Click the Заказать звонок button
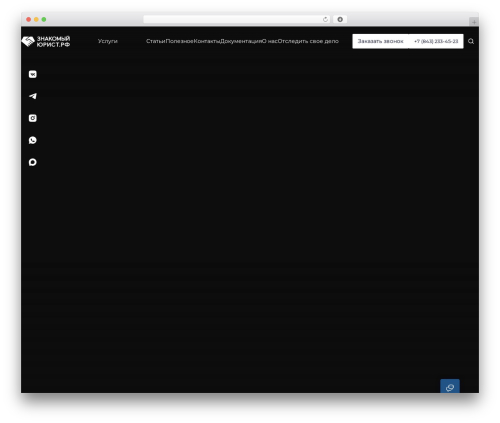 [x=380, y=41]
